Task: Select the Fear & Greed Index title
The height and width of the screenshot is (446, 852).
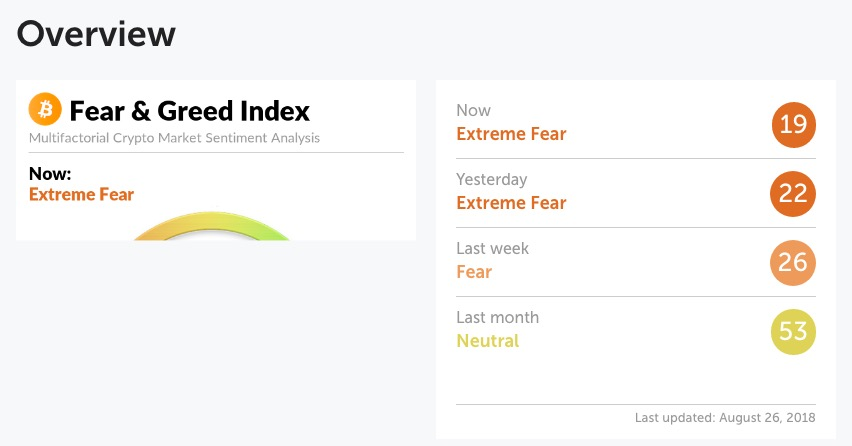Action: [x=190, y=111]
